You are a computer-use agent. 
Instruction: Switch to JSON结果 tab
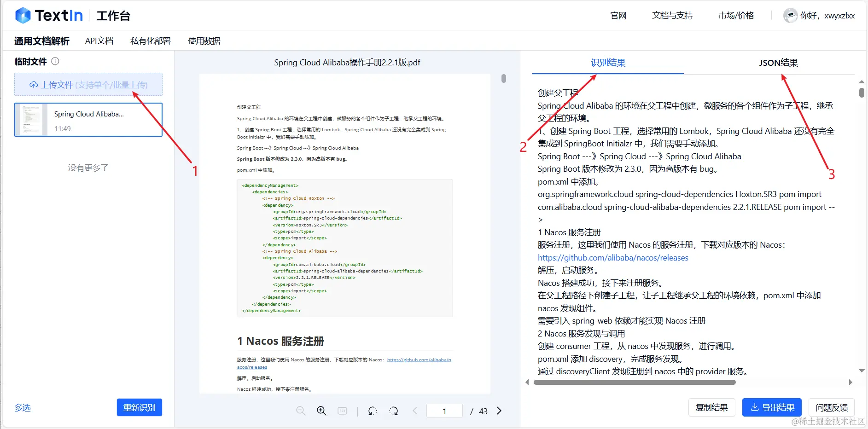click(x=778, y=63)
